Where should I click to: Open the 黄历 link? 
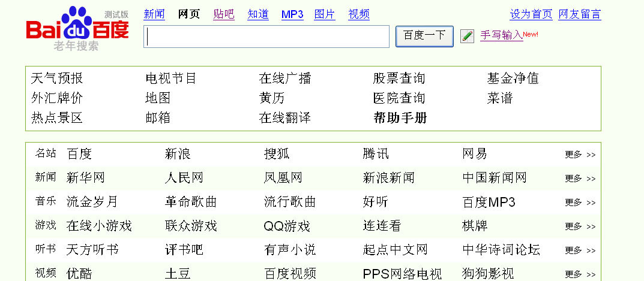click(x=271, y=98)
